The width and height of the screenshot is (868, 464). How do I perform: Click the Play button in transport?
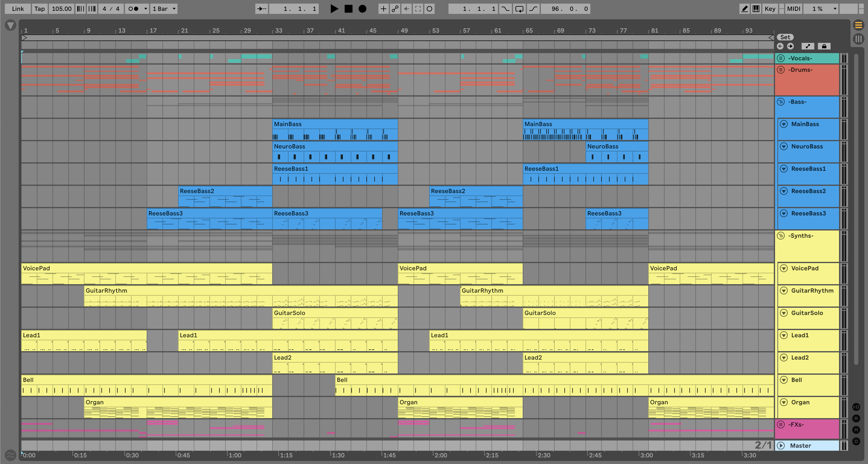(334, 9)
